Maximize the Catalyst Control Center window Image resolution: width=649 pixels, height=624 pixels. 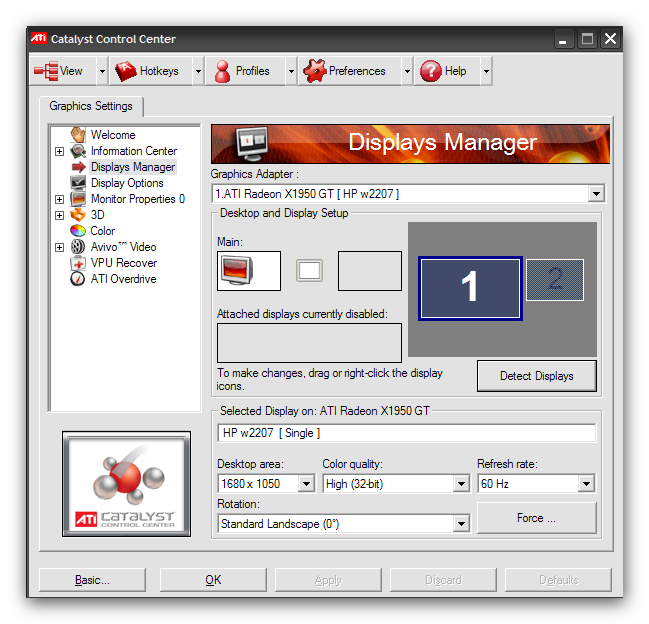(x=587, y=39)
